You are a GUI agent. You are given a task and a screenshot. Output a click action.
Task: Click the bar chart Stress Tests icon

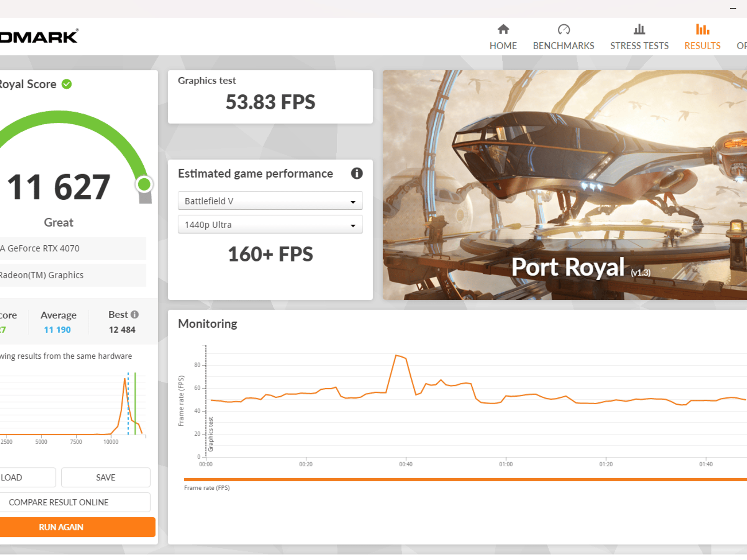[639, 29]
